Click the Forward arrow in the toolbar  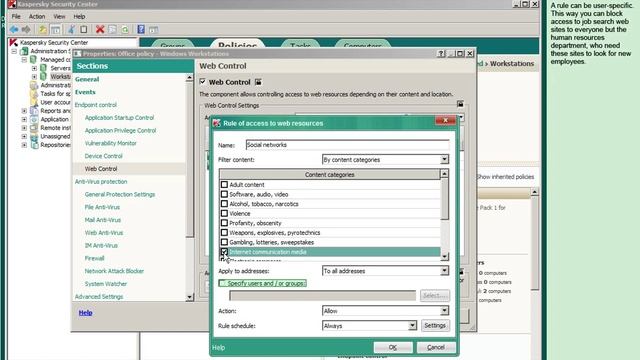[x=26, y=29]
